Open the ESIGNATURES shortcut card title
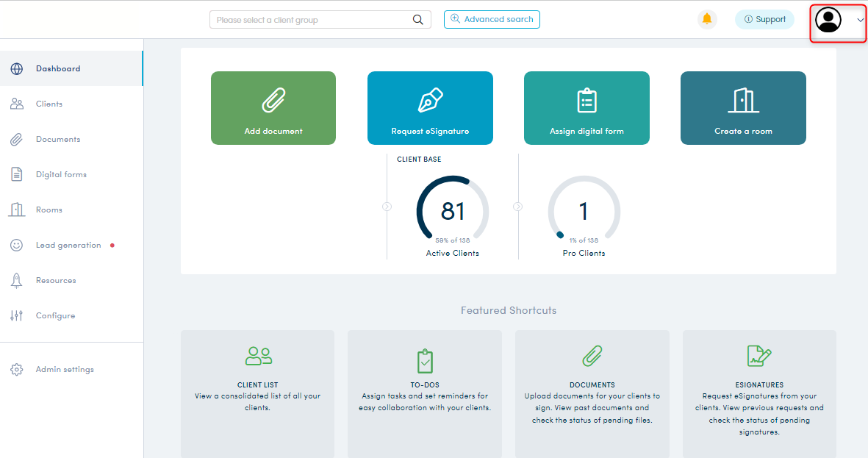This screenshot has width=868, height=458. 759,385
